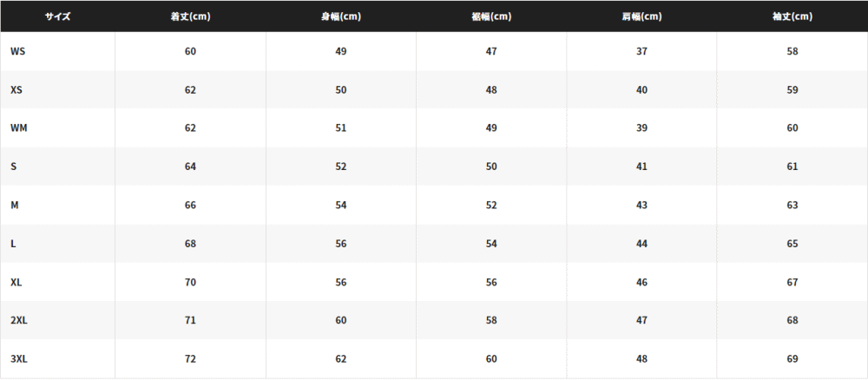Click the WM hem width value 49
868x380 pixels.
coord(491,128)
